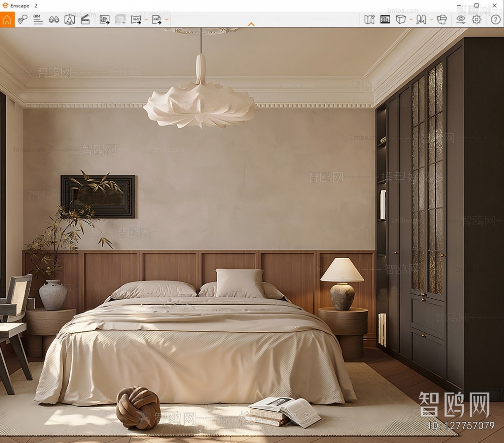Screen dimensions: 504x443
Task: Open Manage Views location pin icon
Action: [x=22, y=20]
